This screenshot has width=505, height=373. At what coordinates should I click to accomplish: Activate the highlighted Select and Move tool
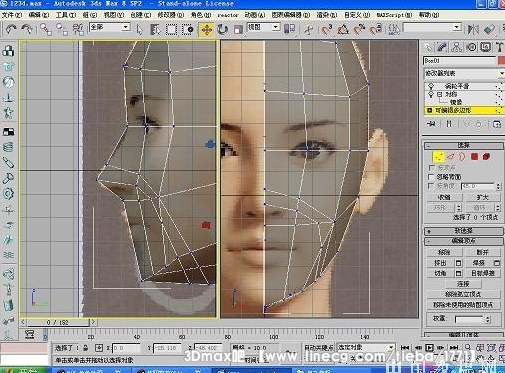[x=206, y=30]
